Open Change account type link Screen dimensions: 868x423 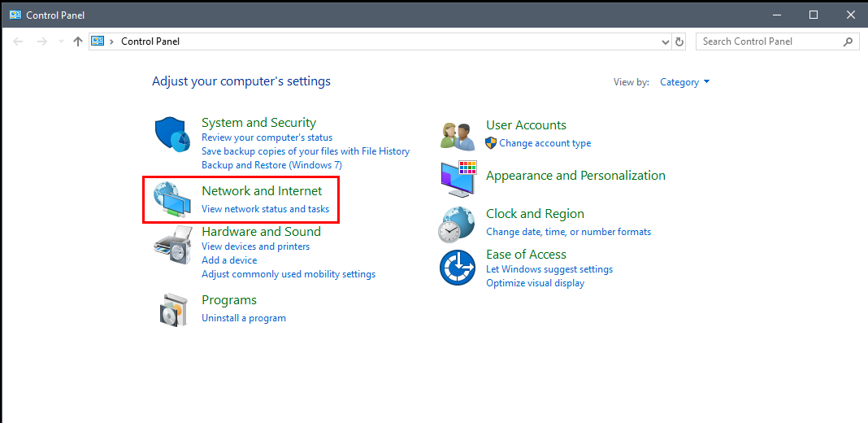click(x=545, y=143)
